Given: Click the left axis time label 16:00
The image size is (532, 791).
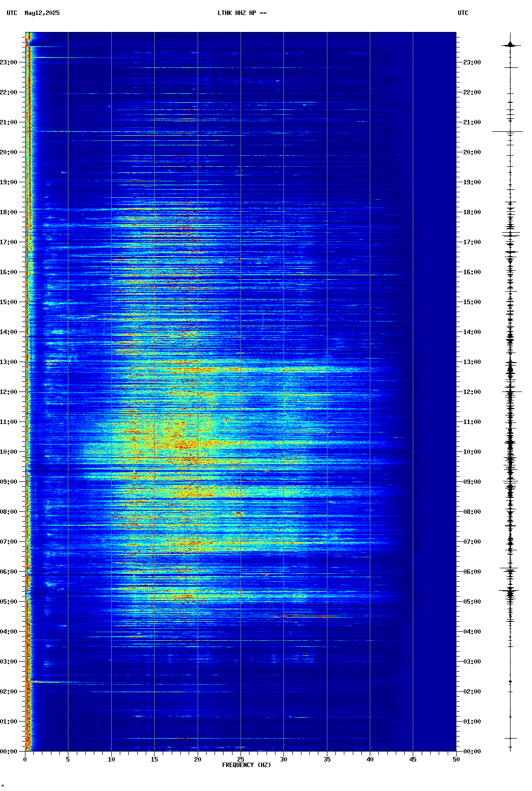Looking at the screenshot, I should click(x=8, y=272).
